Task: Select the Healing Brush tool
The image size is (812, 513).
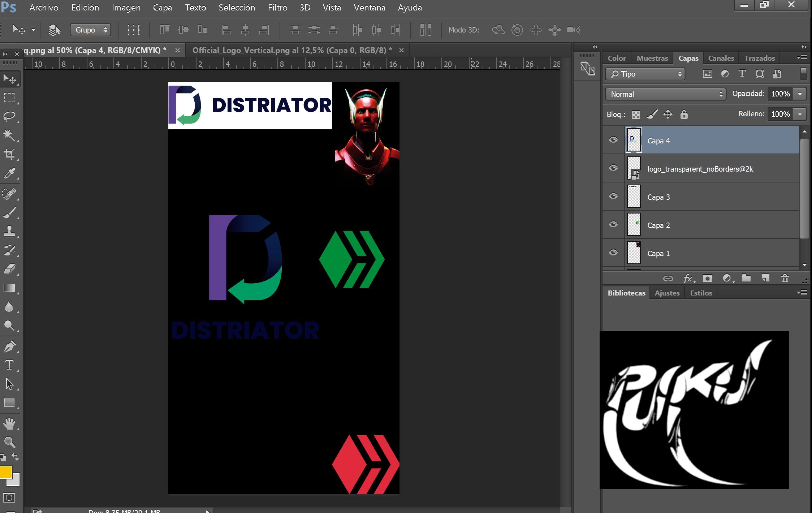Action: (9, 194)
